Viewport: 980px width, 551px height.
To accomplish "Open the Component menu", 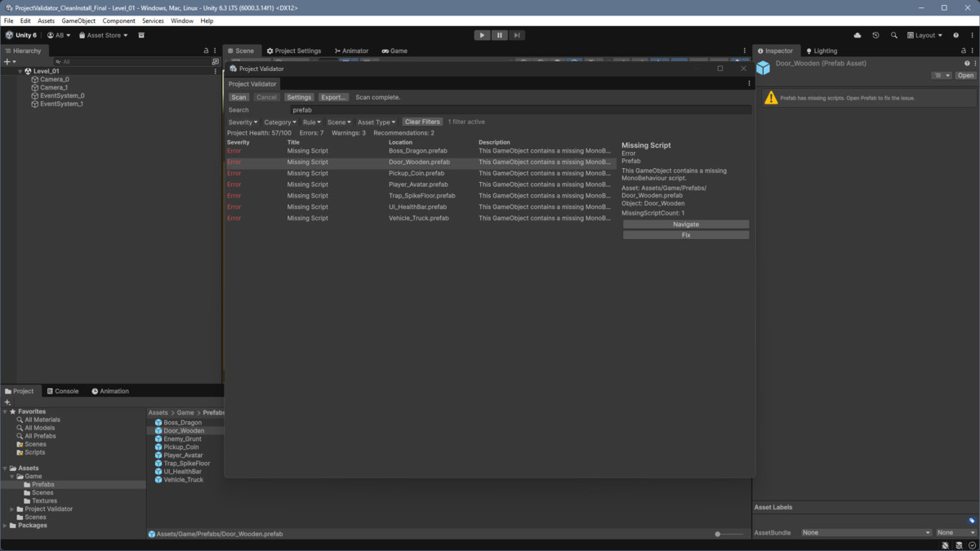I will [x=118, y=20].
